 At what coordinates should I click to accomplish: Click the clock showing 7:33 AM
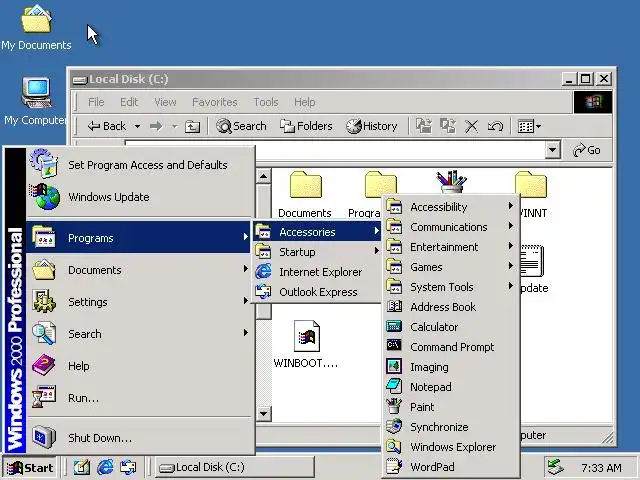click(601, 468)
